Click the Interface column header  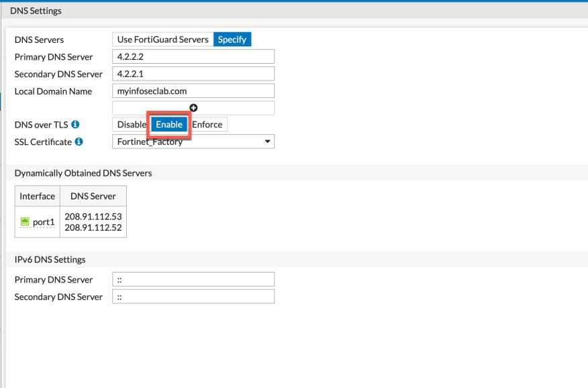tap(38, 196)
